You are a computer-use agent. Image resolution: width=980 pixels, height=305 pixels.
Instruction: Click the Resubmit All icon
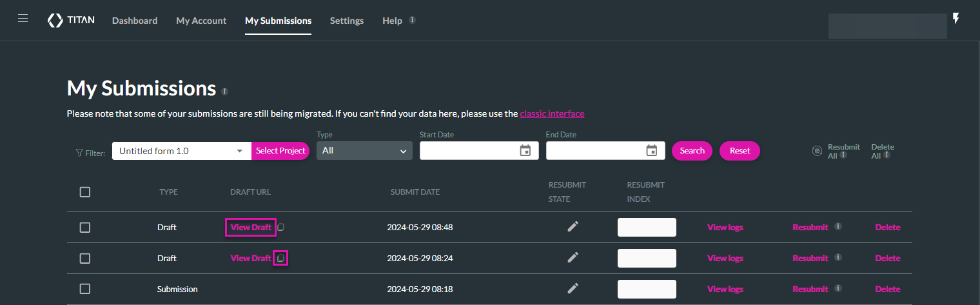(x=817, y=151)
